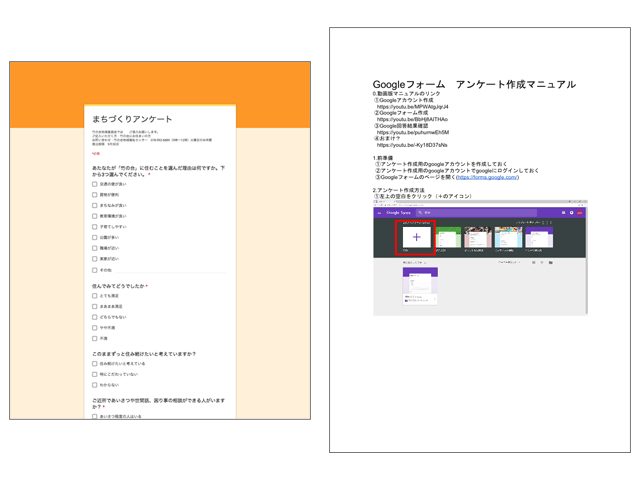Open the youtu.be link under 'Googleアカウント作成'

coord(413,107)
